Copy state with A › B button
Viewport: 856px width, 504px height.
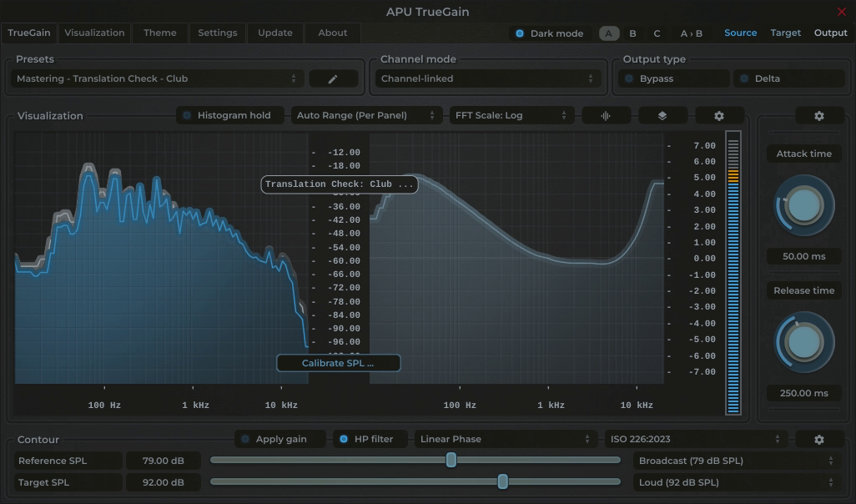click(x=691, y=33)
